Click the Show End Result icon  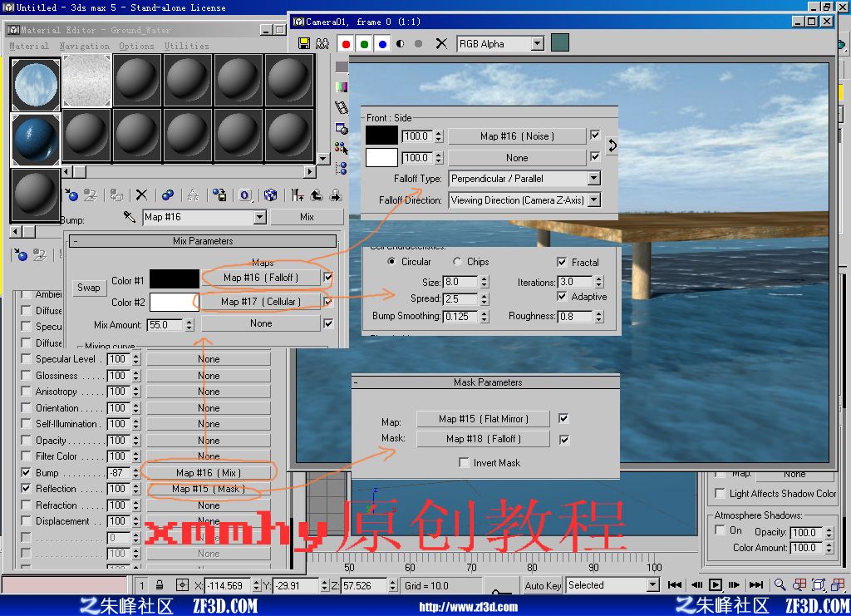point(297,195)
